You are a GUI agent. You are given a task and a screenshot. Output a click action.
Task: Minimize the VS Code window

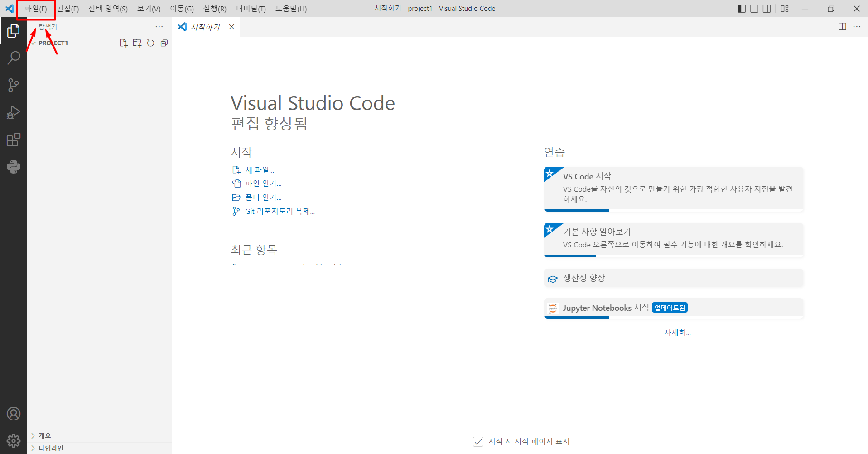805,9
